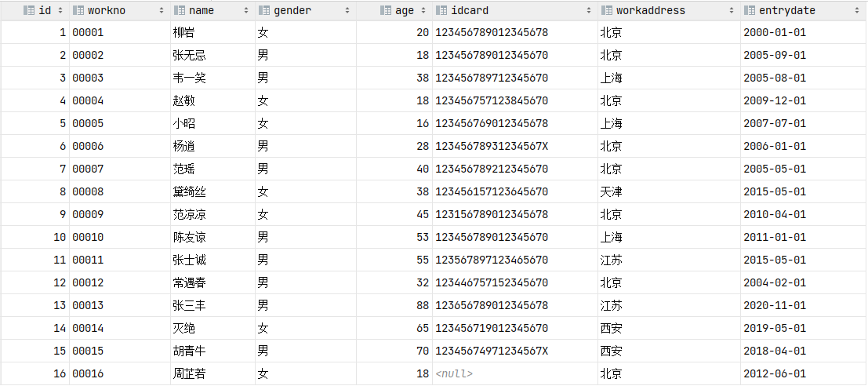Image resolution: width=868 pixels, height=386 pixels.
Task: Select the name cell 常遇春
Action: [x=189, y=282]
